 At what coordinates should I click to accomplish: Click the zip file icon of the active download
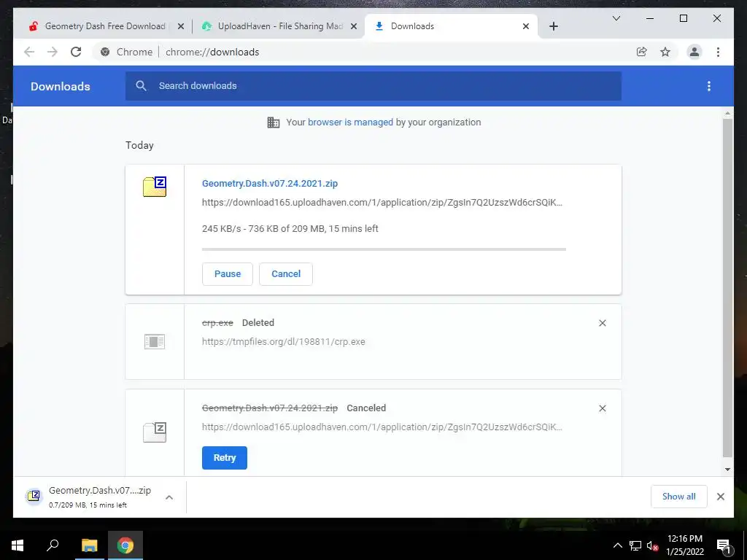(x=155, y=186)
